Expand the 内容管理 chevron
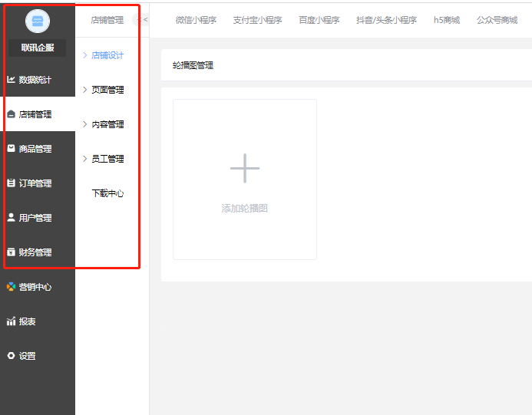The width and height of the screenshot is (532, 415). pos(84,124)
